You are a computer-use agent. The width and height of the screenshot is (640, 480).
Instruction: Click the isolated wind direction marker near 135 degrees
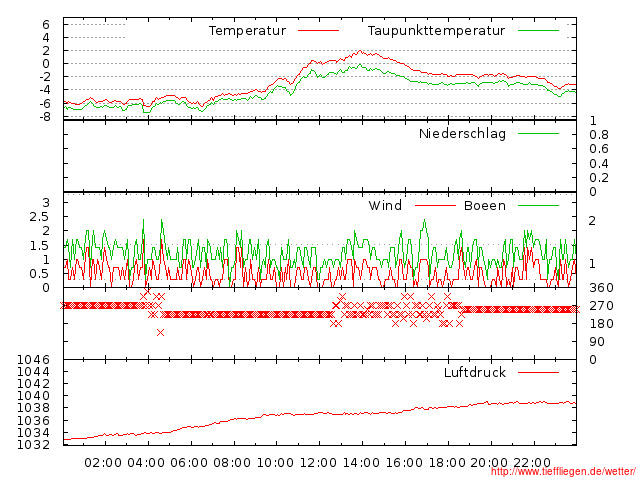click(x=160, y=333)
